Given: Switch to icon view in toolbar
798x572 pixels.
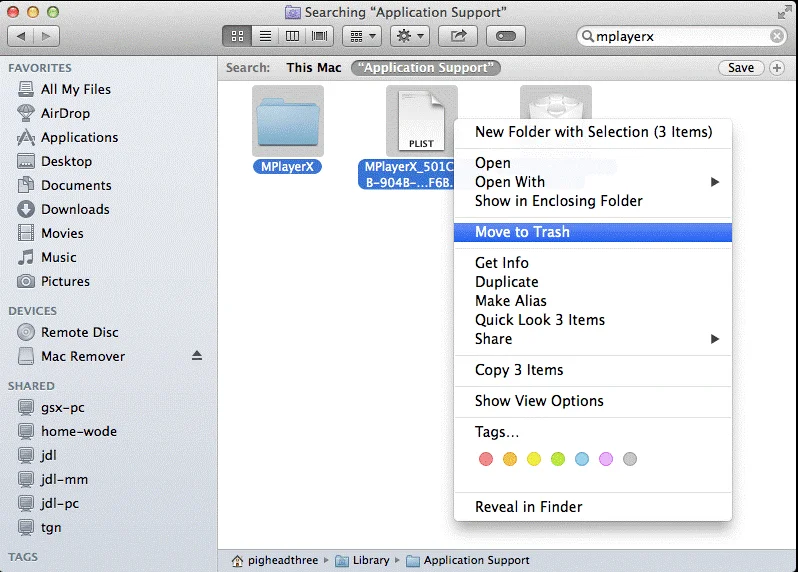Looking at the screenshot, I should [x=238, y=36].
